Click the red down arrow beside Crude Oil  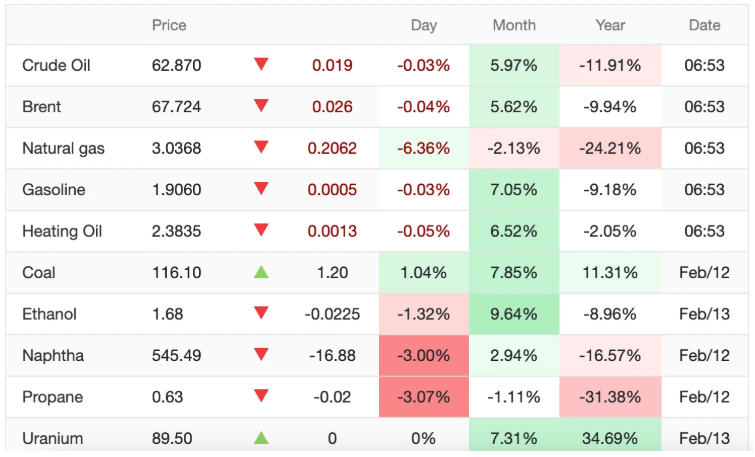pyautogui.click(x=261, y=65)
